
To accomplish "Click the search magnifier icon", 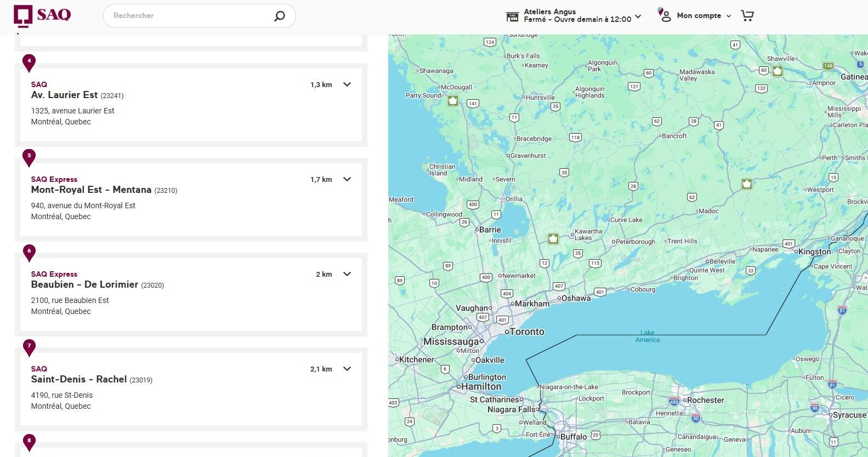I will click(280, 16).
